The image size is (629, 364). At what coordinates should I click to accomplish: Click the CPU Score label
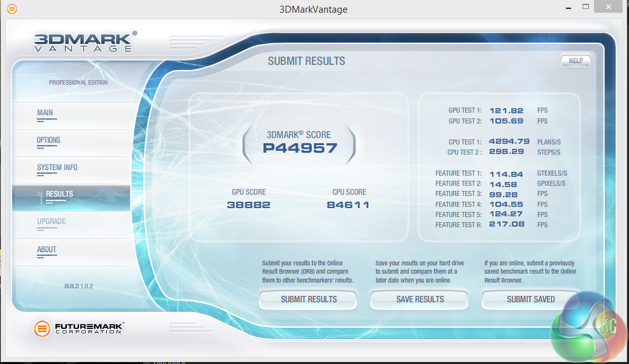tap(349, 192)
